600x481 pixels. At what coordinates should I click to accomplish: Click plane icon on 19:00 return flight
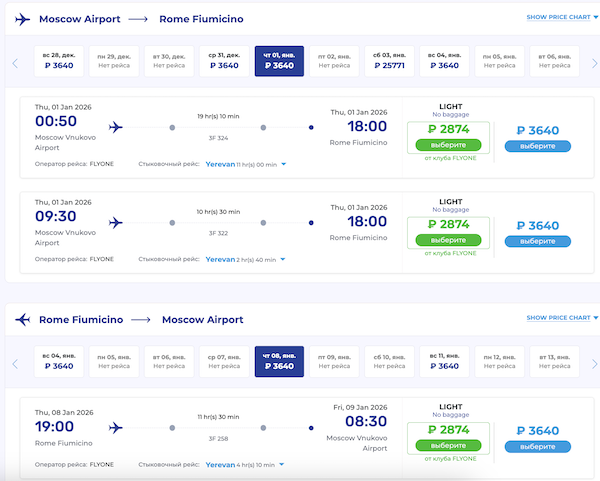[115, 428]
